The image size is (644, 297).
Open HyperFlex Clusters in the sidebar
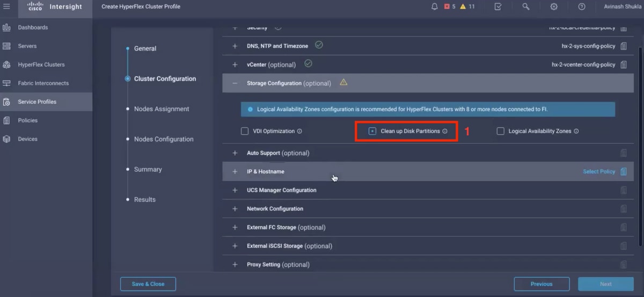click(x=41, y=64)
